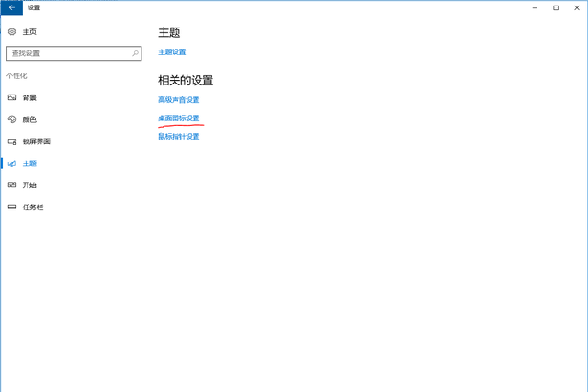The height and width of the screenshot is (392, 588).
Task: Close the 设置 window
Action: [577, 7]
